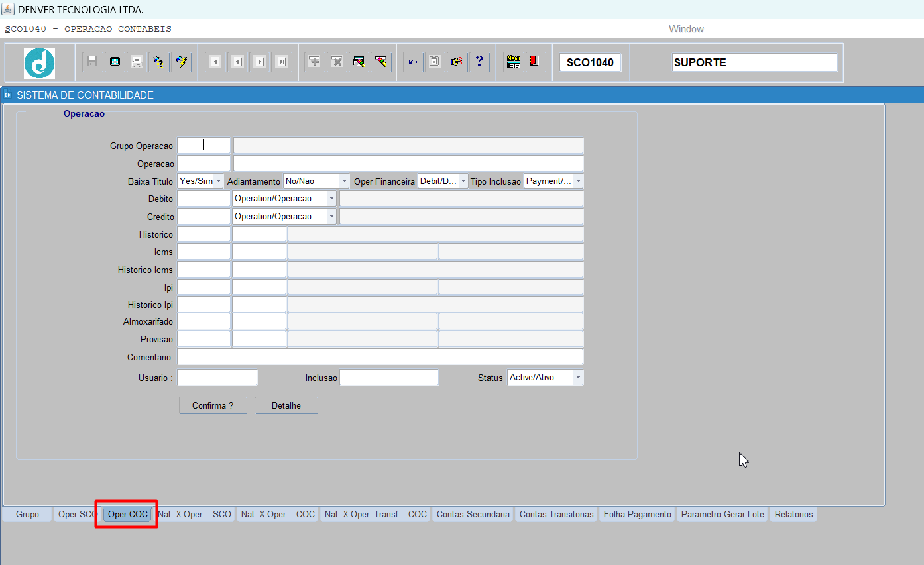This screenshot has height=565, width=924.
Task: Click the clipboard toolbar icon
Action: (435, 62)
